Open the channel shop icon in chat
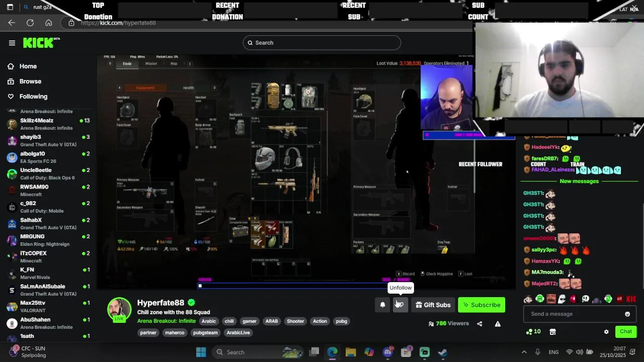Viewport: 644px width, 362px height. pyautogui.click(x=552, y=332)
